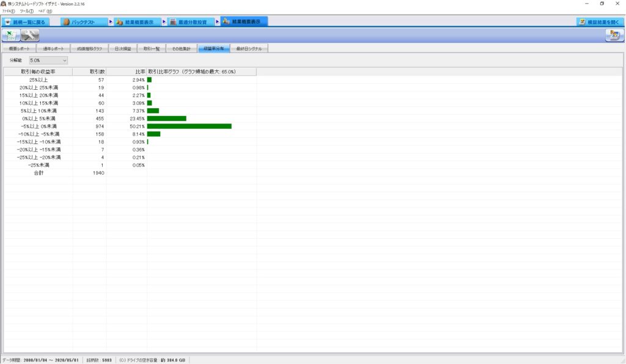This screenshot has height=364, width=626.
Task: Click the toolbar icon at far right
Action: (x=613, y=35)
